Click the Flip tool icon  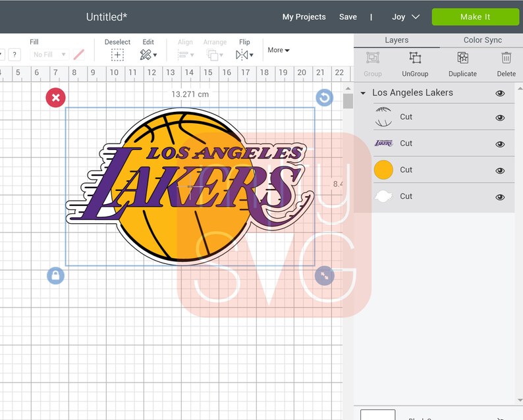pos(242,55)
